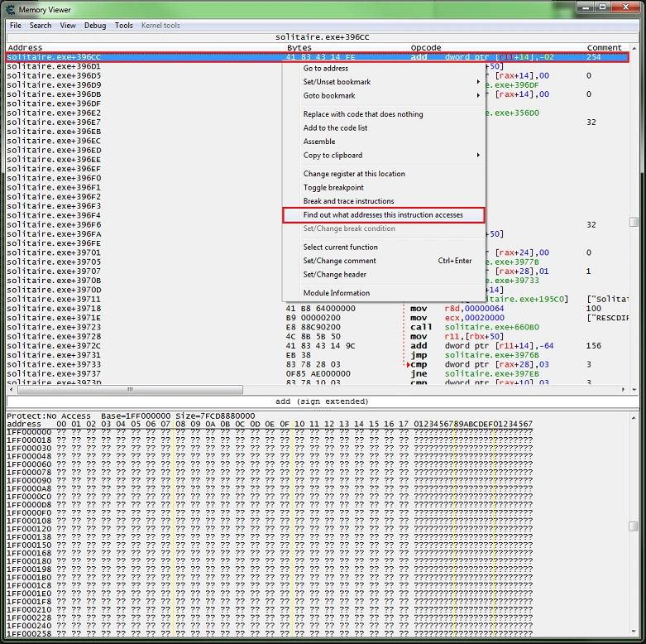This screenshot has height=644, width=646.
Task: Select row solitaire.exe+3971E
Action: (318, 318)
